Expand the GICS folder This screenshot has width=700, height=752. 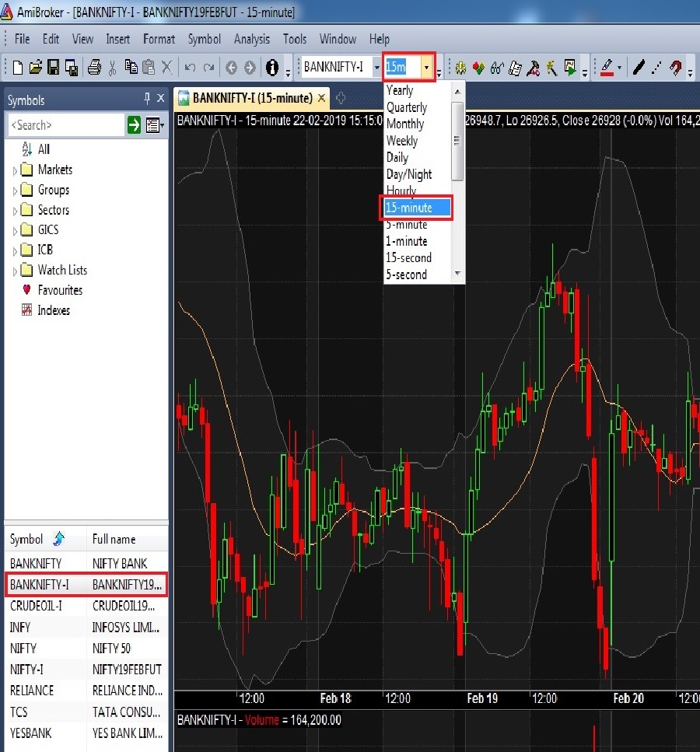[15, 231]
